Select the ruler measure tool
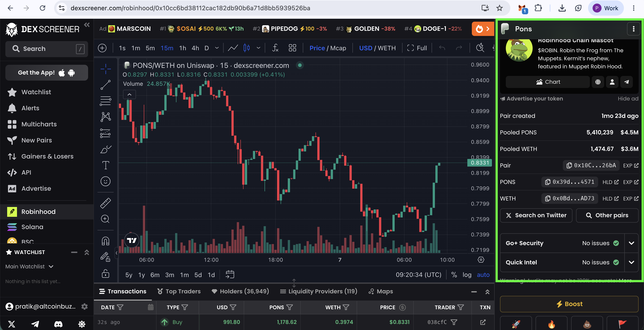 click(x=106, y=203)
